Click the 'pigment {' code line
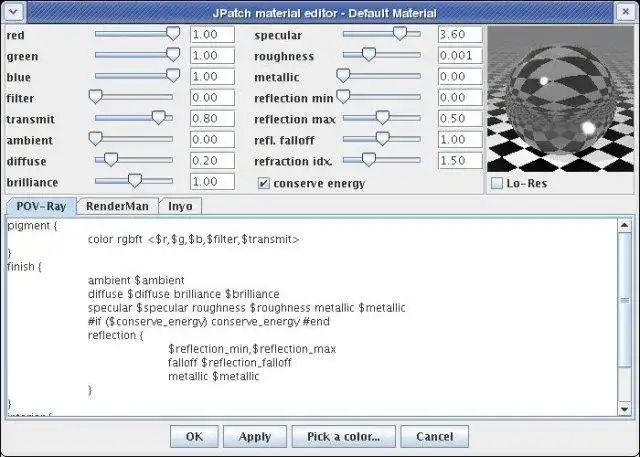This screenshot has width=640, height=457. pyautogui.click(x=32, y=226)
